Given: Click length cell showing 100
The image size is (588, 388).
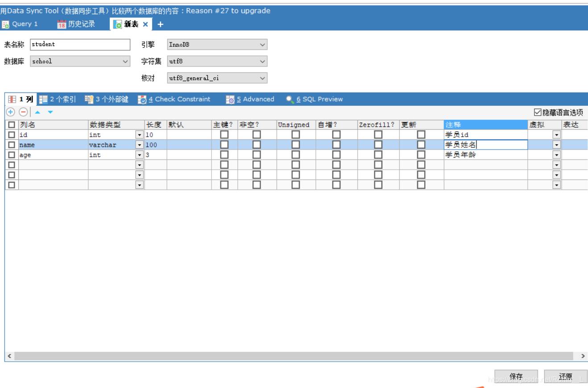Looking at the screenshot, I should pos(156,145).
